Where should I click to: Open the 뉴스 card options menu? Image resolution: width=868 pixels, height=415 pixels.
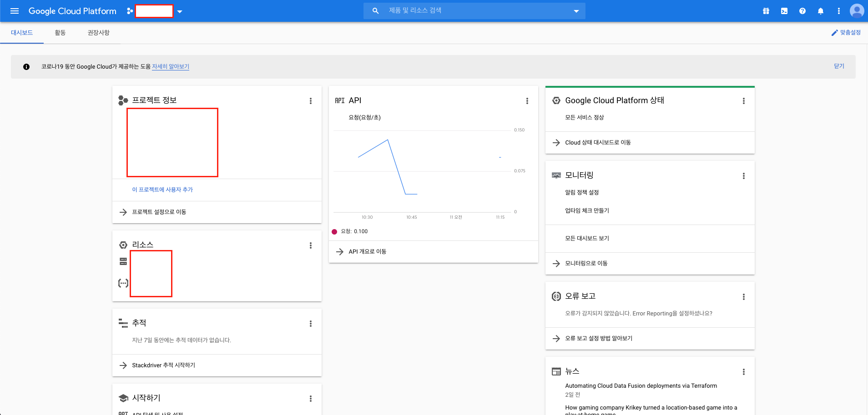(744, 372)
